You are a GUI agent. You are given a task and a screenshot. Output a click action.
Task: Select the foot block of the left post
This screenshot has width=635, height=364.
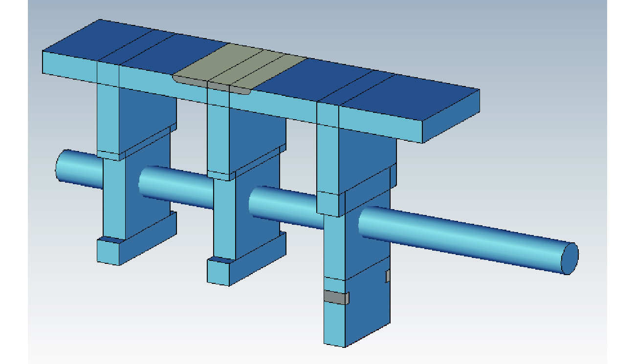click(x=109, y=253)
